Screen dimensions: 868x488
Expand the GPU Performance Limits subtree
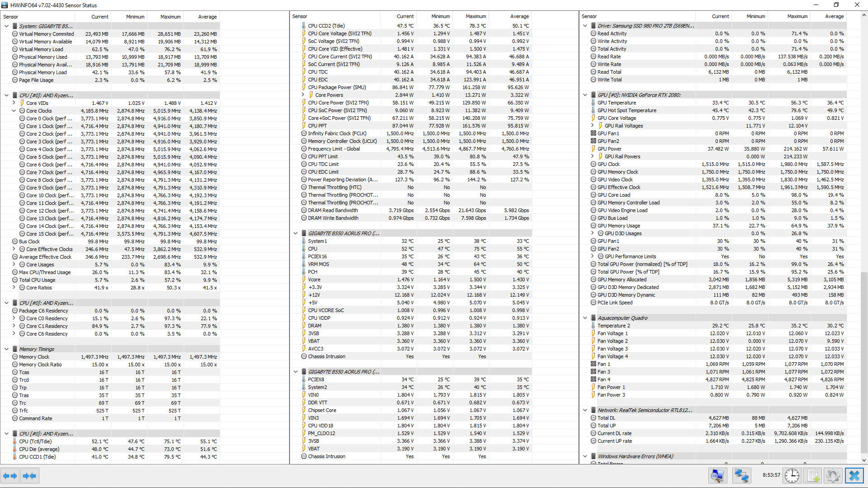(592, 256)
